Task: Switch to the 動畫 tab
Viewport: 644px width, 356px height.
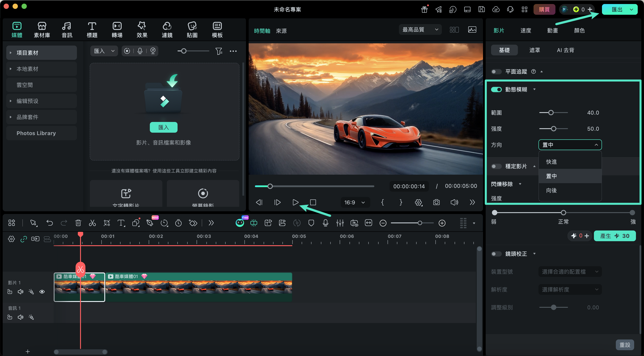Action: click(552, 30)
